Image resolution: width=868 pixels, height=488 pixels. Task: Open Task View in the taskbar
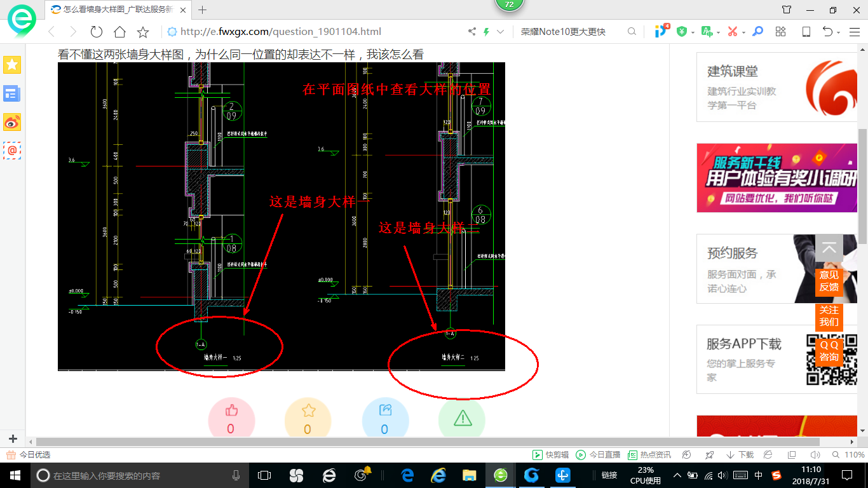coord(264,475)
